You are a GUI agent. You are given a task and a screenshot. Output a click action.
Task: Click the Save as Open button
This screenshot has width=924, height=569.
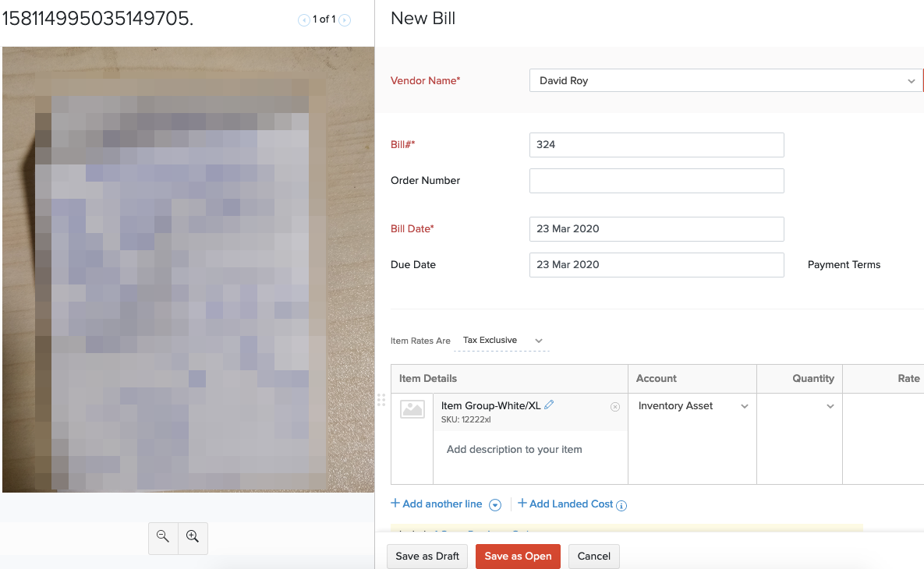click(518, 556)
